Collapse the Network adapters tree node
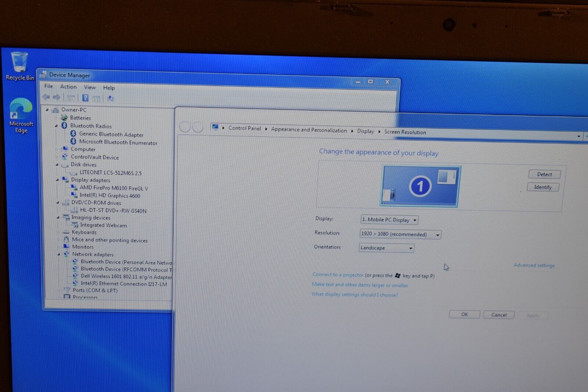This screenshot has height=392, width=588. [x=59, y=254]
